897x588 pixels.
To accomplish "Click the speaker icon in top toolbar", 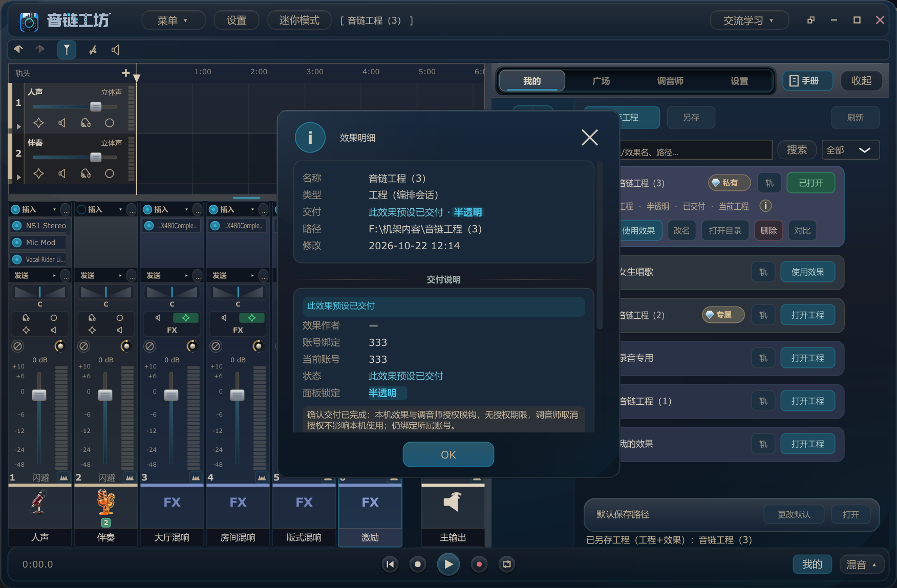I will point(116,50).
